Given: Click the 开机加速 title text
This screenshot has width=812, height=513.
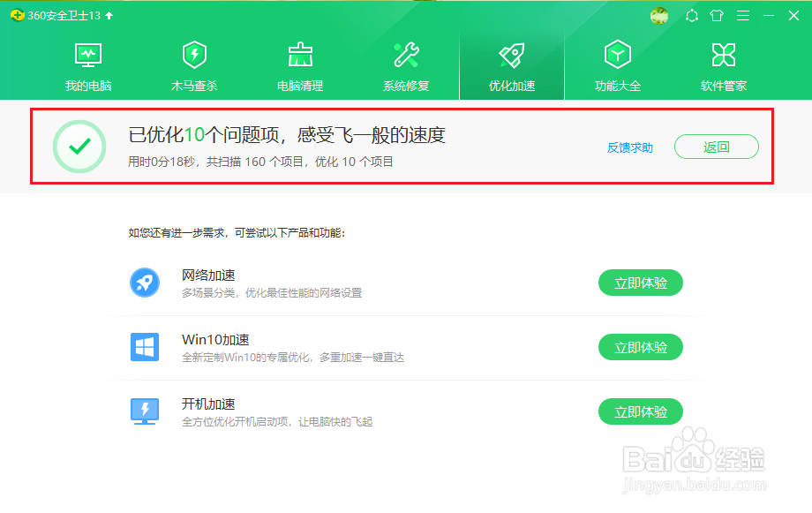Looking at the screenshot, I should 208,404.
